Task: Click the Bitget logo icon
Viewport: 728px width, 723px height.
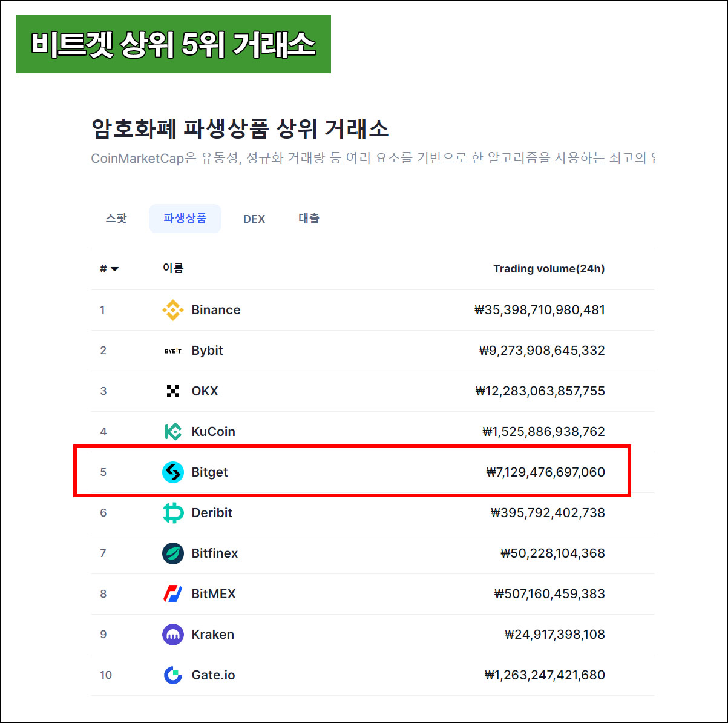Action: point(173,472)
